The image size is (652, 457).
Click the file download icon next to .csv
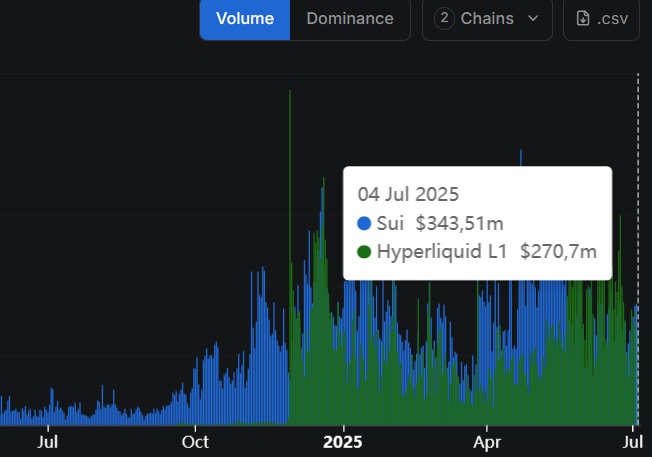[x=583, y=18]
